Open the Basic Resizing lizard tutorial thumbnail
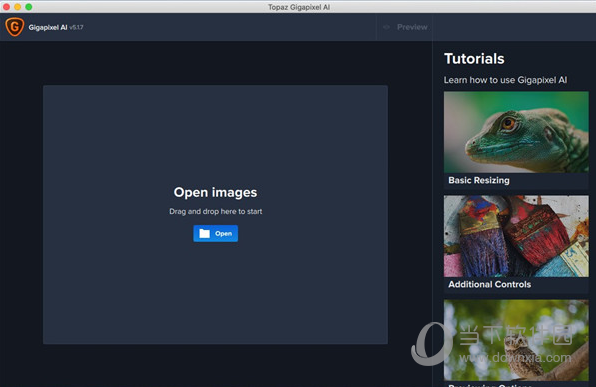This screenshot has width=596, height=387. pyautogui.click(x=516, y=132)
